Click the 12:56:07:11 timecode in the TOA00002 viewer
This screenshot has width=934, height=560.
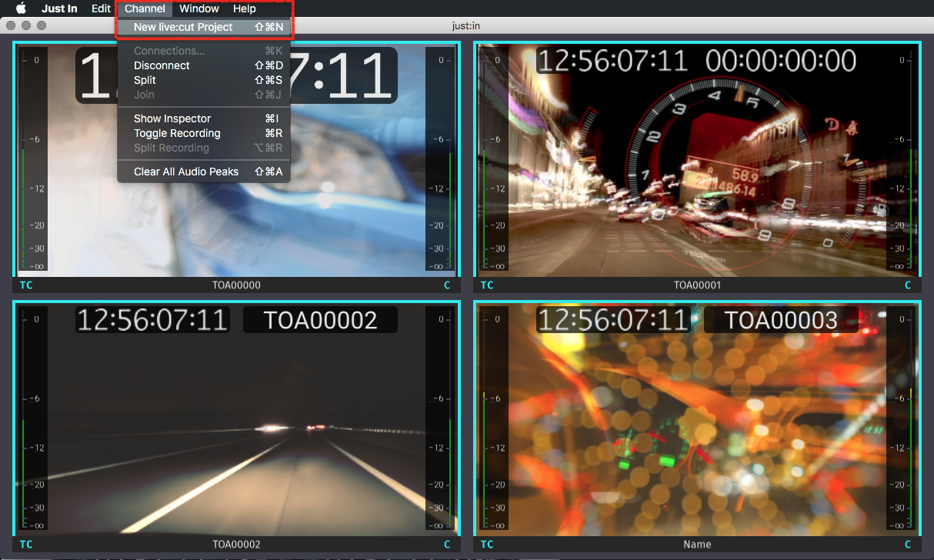pos(152,320)
